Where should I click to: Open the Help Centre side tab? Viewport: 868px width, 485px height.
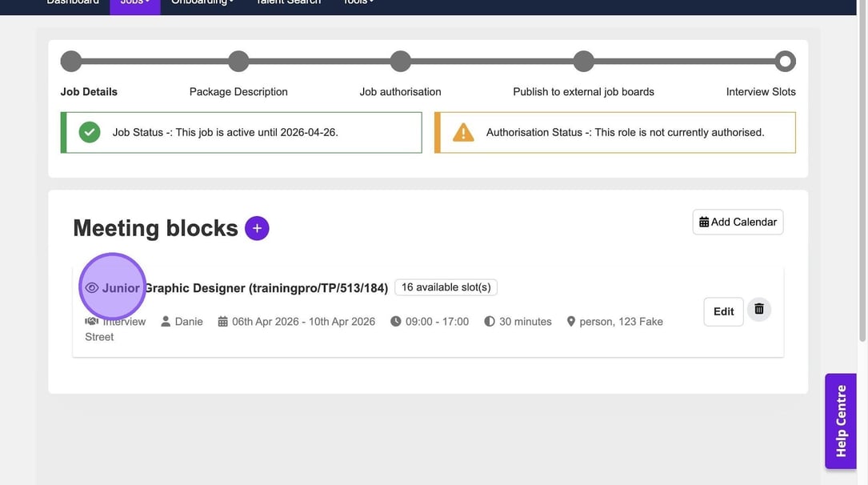coord(840,421)
